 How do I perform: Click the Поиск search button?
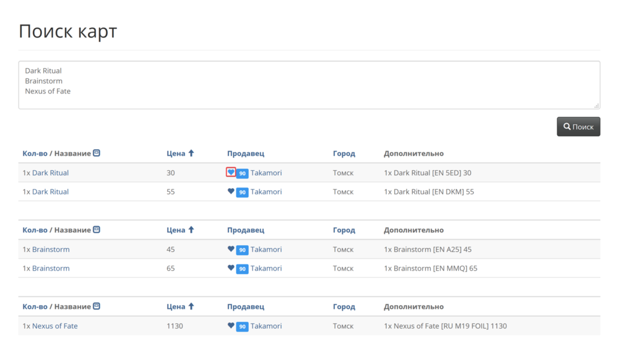[578, 127]
